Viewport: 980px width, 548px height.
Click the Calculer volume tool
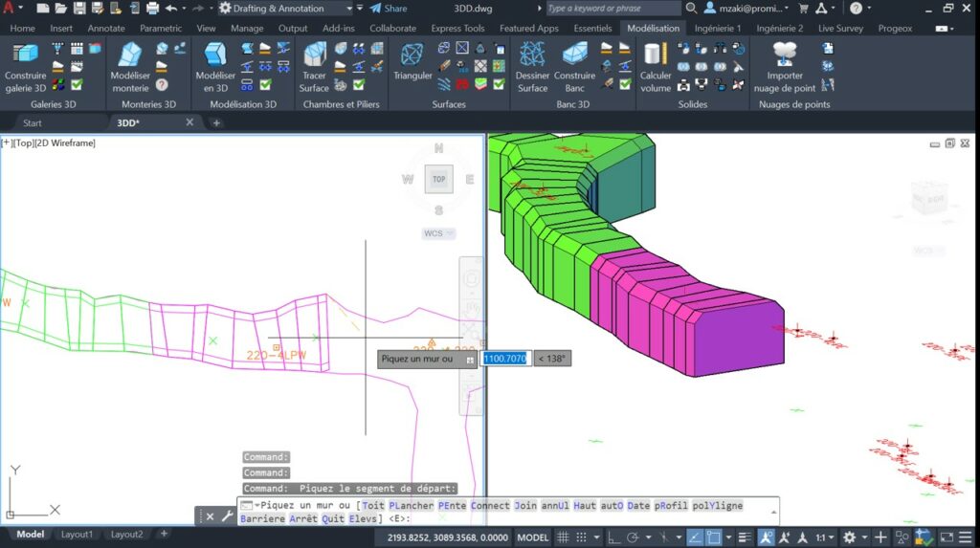point(655,68)
